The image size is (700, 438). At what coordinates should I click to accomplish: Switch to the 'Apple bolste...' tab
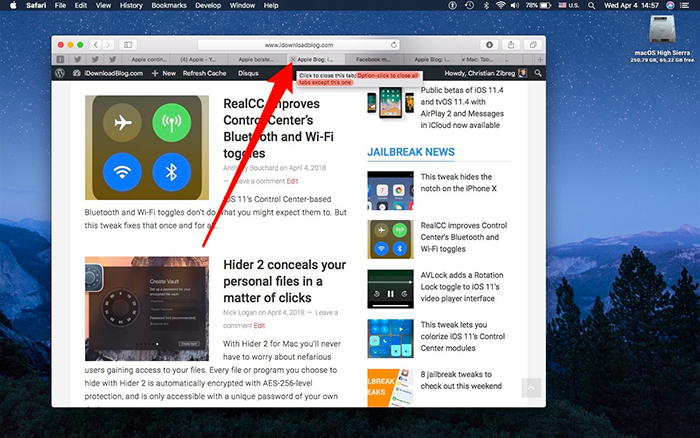[x=256, y=59]
